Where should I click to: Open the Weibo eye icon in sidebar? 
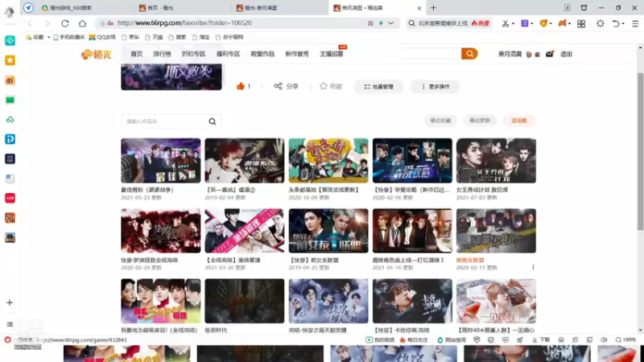[10, 80]
